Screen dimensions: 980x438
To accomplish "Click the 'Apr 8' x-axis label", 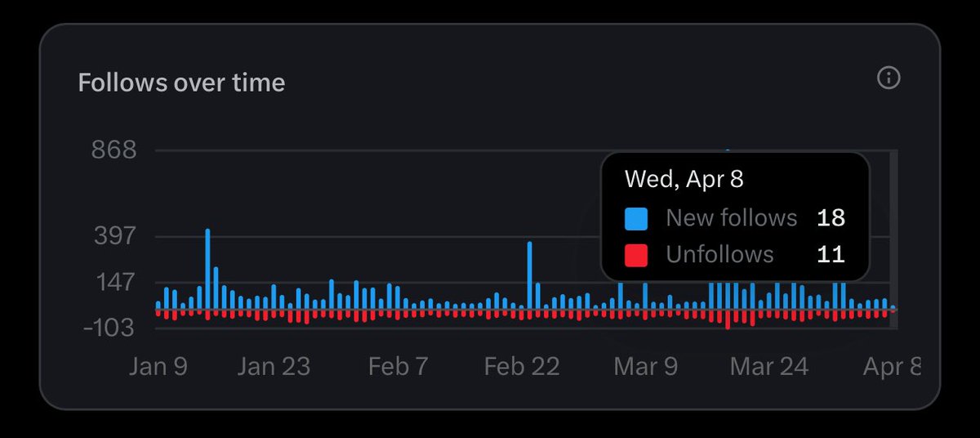I will (892, 366).
